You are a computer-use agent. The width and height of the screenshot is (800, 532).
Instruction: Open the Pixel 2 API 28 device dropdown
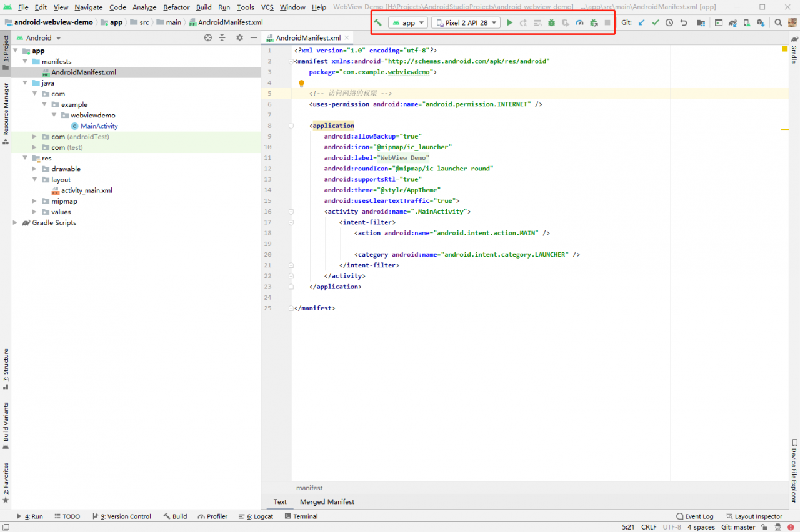coord(466,22)
